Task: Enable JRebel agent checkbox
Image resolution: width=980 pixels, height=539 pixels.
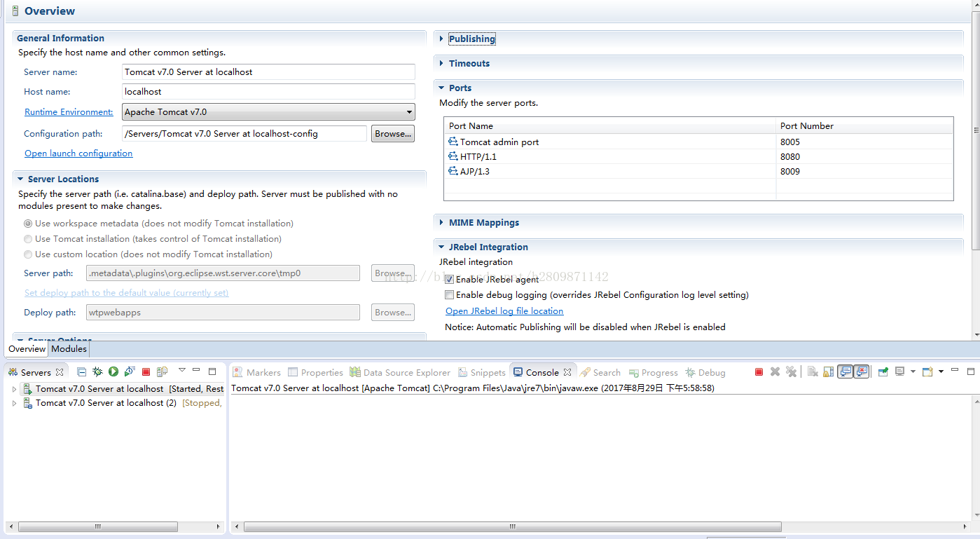Action: pos(450,279)
